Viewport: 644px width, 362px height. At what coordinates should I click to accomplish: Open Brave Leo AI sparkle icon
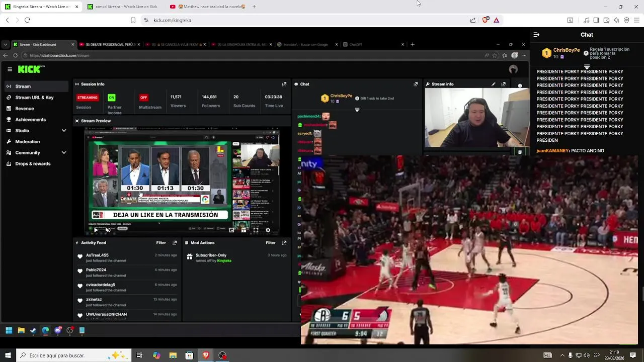tap(616, 20)
